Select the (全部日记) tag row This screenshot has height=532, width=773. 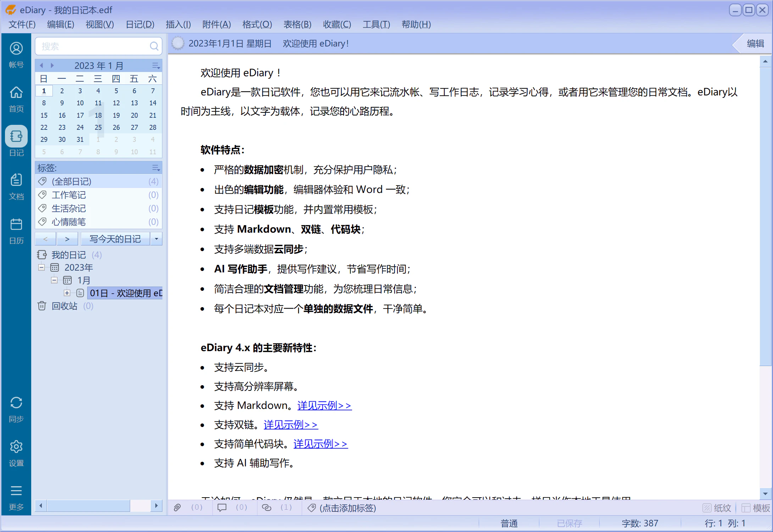tap(99, 181)
